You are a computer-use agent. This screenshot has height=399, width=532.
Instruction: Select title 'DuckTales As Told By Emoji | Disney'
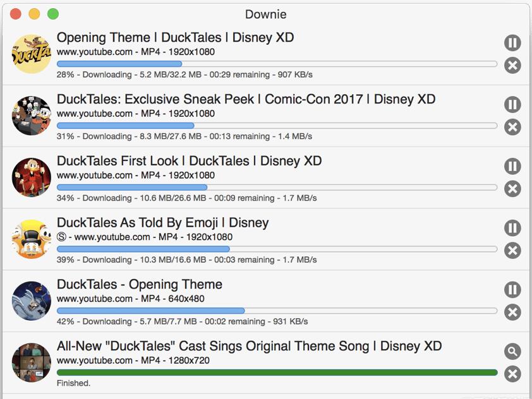[163, 222]
